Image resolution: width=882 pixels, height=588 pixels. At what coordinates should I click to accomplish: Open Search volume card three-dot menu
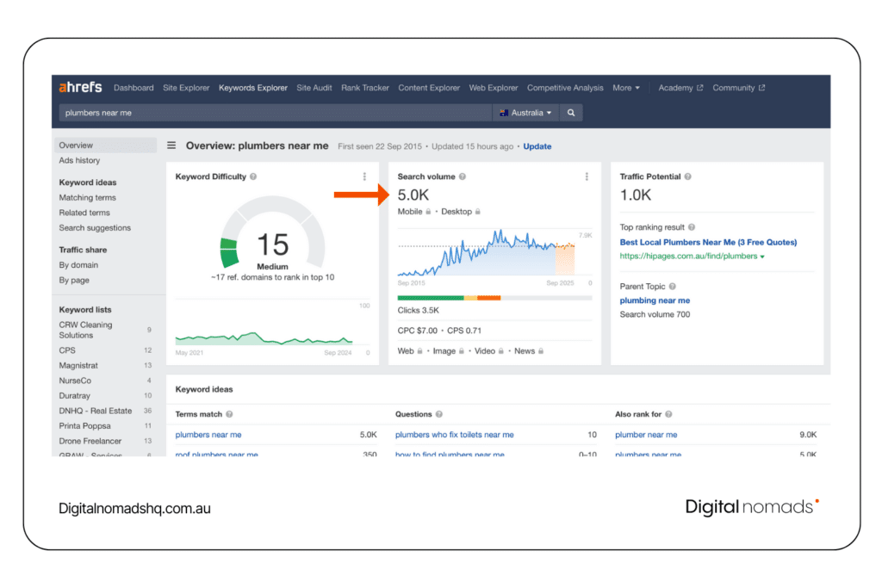tap(587, 176)
